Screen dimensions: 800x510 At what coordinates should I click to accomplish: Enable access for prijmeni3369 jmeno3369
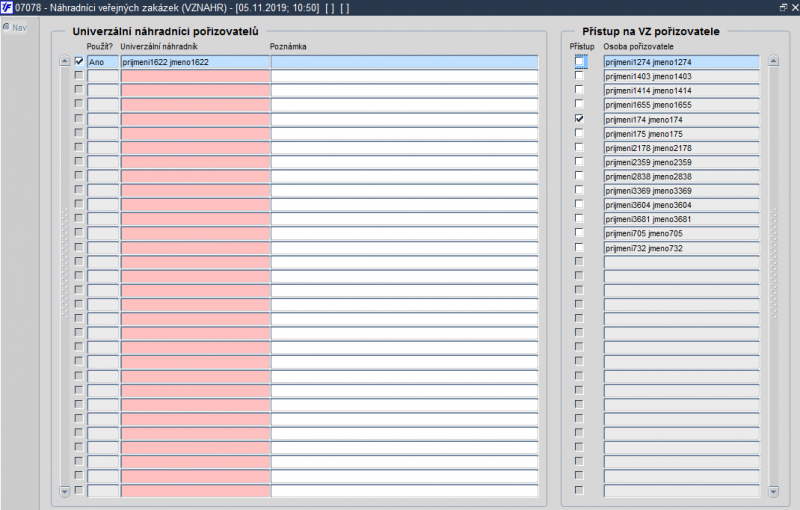[x=579, y=190]
